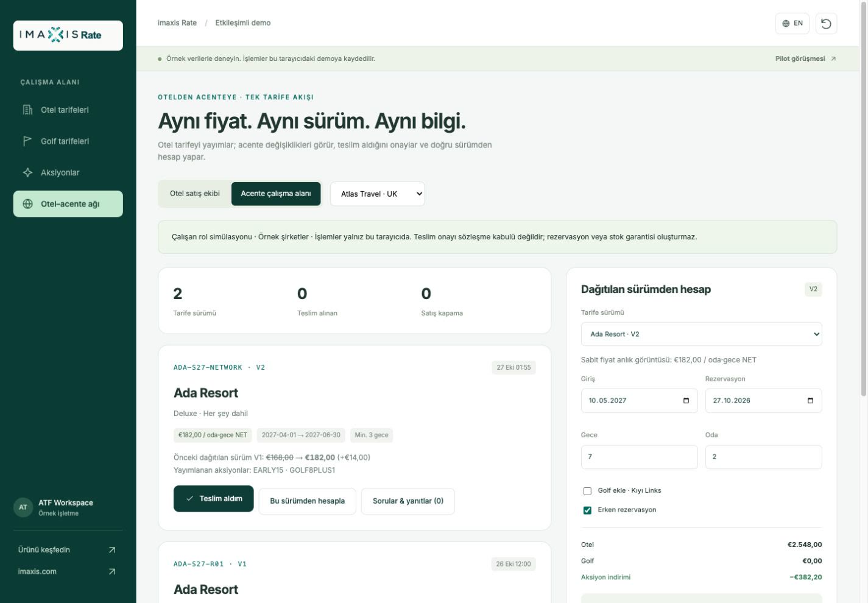Click the V2 badge in Dağıtılan sürümden hesap

coord(813,289)
